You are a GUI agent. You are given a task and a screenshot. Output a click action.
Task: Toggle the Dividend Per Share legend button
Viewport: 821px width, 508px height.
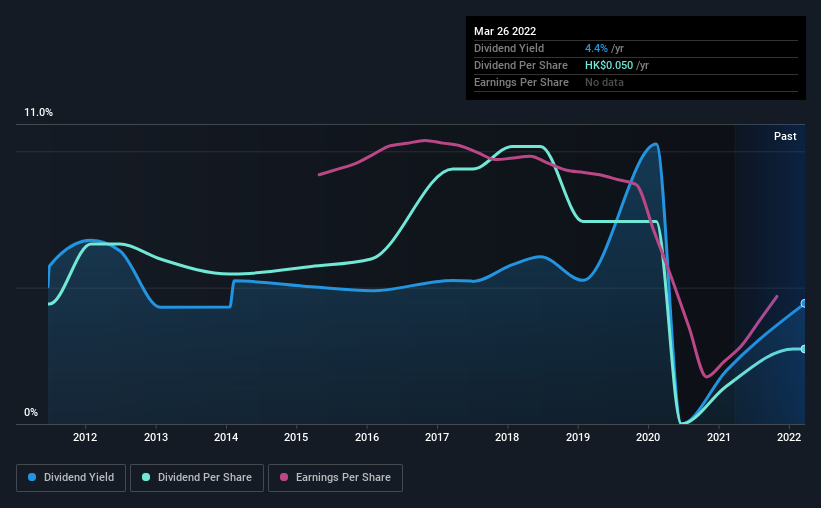pyautogui.click(x=197, y=478)
